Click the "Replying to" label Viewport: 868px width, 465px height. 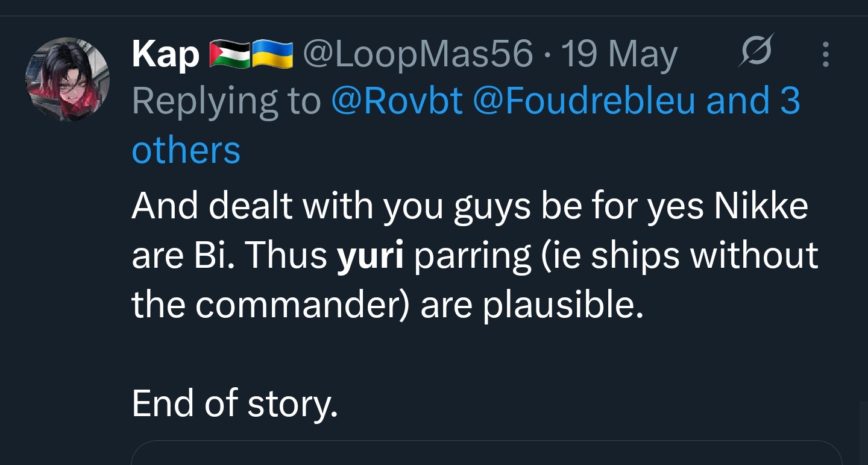click(226, 101)
